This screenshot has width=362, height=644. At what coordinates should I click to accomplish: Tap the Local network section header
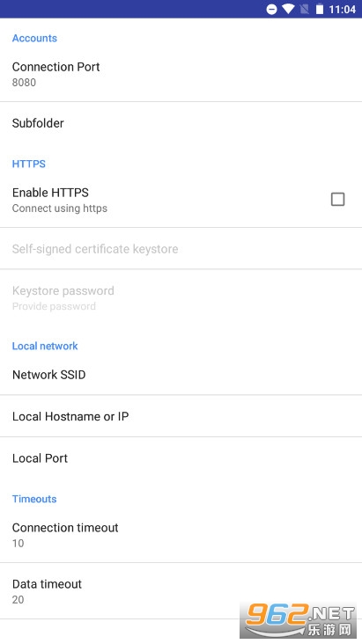(45, 346)
